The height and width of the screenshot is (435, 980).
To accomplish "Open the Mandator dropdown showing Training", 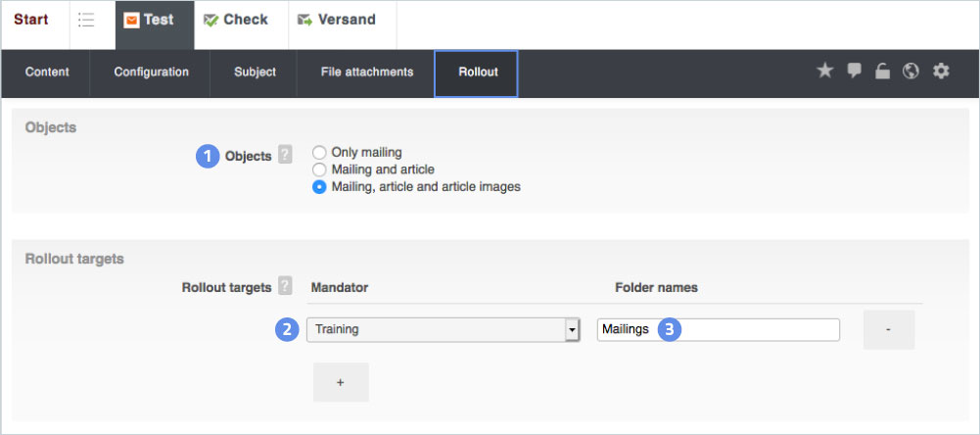I will (x=443, y=330).
